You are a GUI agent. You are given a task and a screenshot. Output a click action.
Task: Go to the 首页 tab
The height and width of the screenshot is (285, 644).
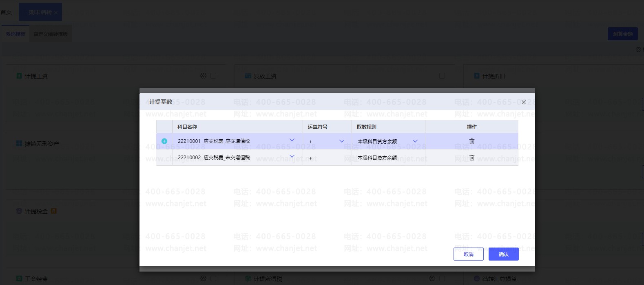(x=6, y=12)
